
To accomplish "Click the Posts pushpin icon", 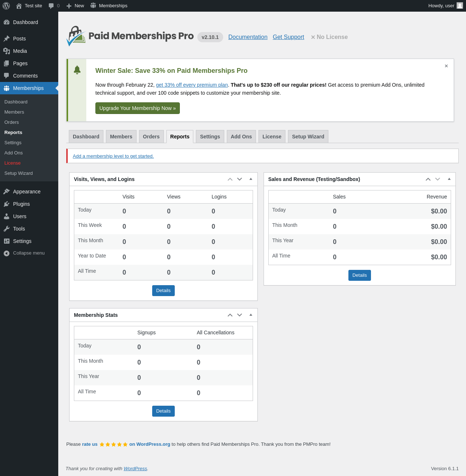I will coord(7,39).
